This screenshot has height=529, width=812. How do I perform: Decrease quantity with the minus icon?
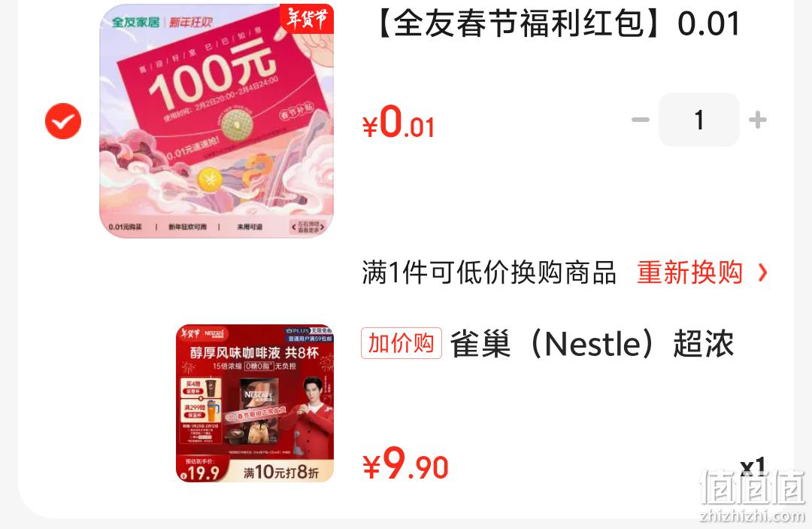641,120
